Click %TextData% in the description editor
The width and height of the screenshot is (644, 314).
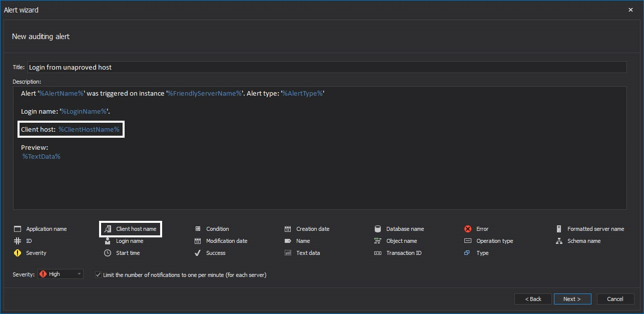coord(41,156)
